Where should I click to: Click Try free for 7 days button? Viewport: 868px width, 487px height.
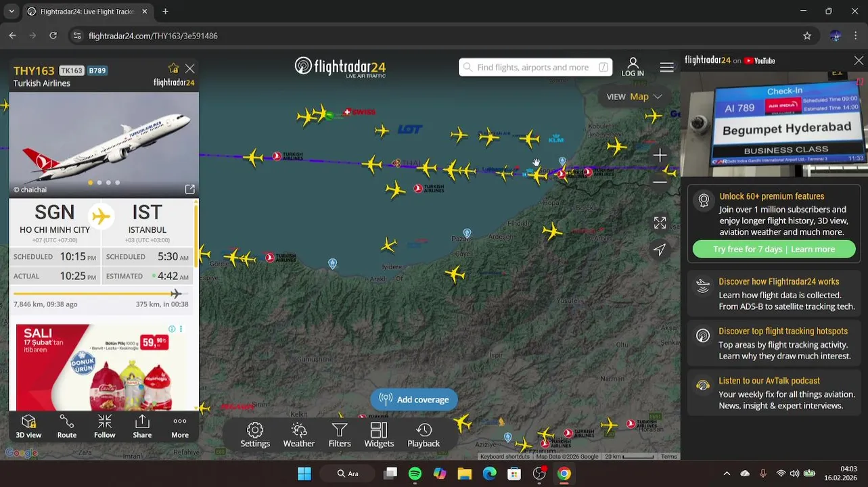(x=774, y=249)
